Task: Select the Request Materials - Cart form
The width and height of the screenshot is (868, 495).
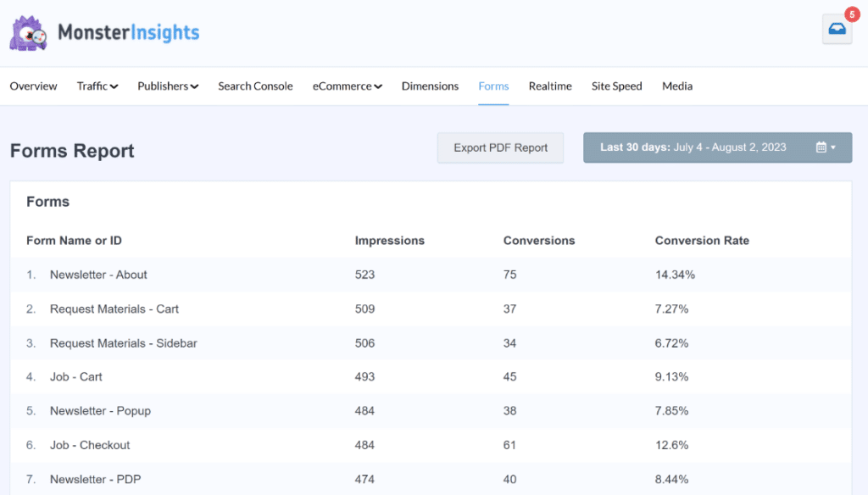Action: (x=114, y=309)
